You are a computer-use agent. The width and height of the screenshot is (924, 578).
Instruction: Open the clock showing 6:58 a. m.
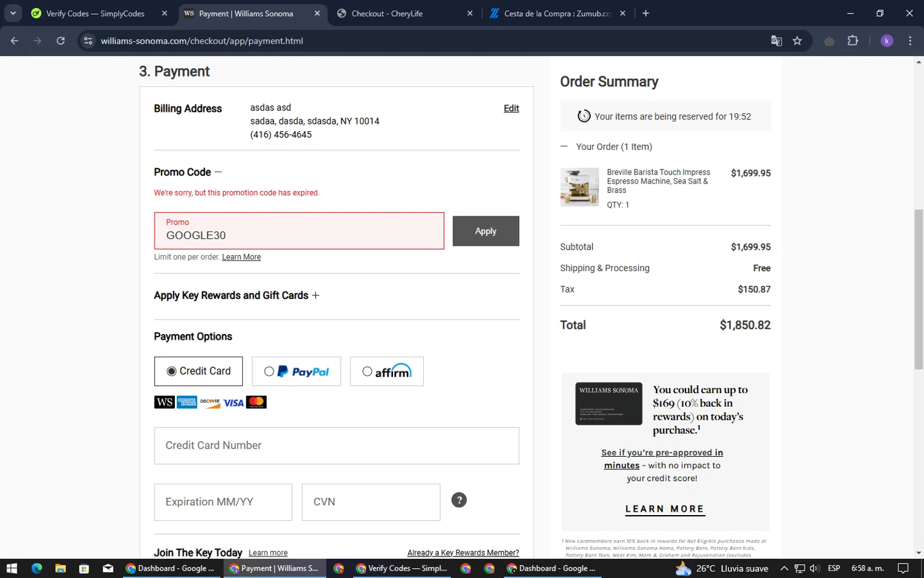(867, 568)
